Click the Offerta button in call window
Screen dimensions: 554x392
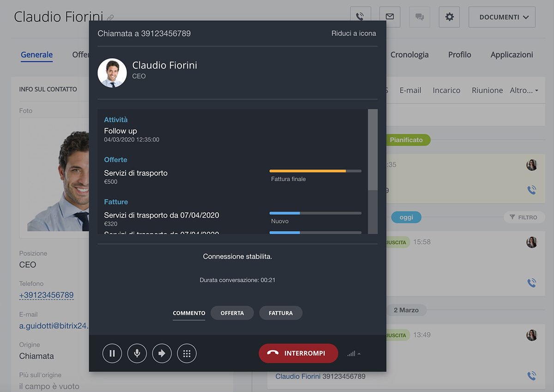(232, 313)
